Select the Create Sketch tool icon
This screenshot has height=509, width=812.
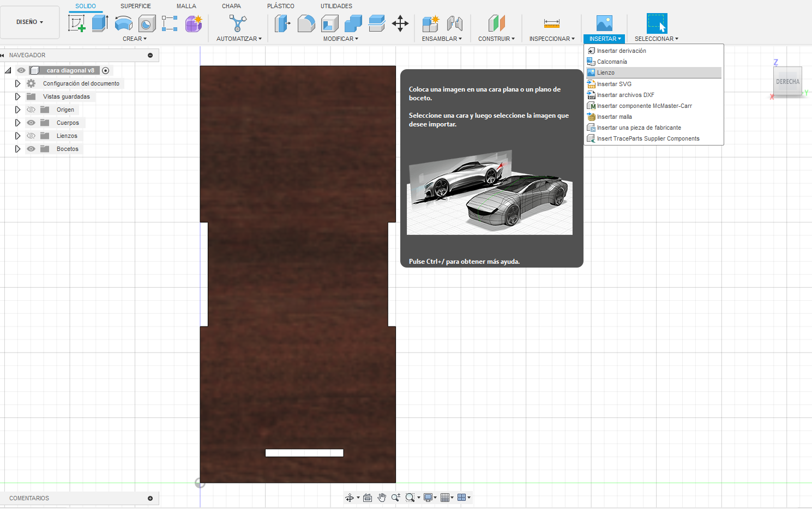click(x=76, y=23)
